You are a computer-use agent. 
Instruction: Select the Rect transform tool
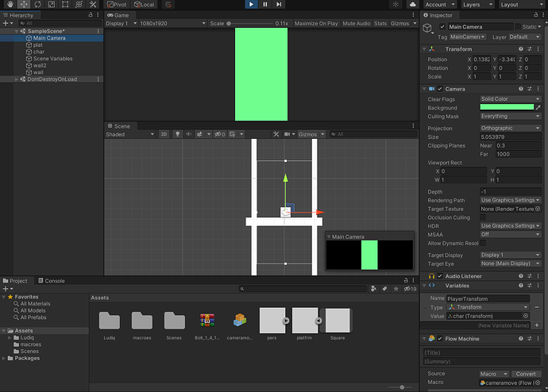click(x=66, y=5)
